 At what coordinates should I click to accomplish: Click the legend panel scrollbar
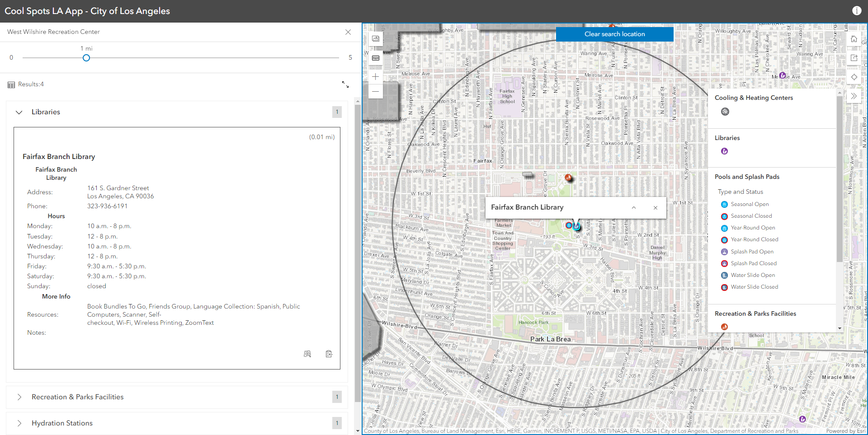[x=840, y=178]
